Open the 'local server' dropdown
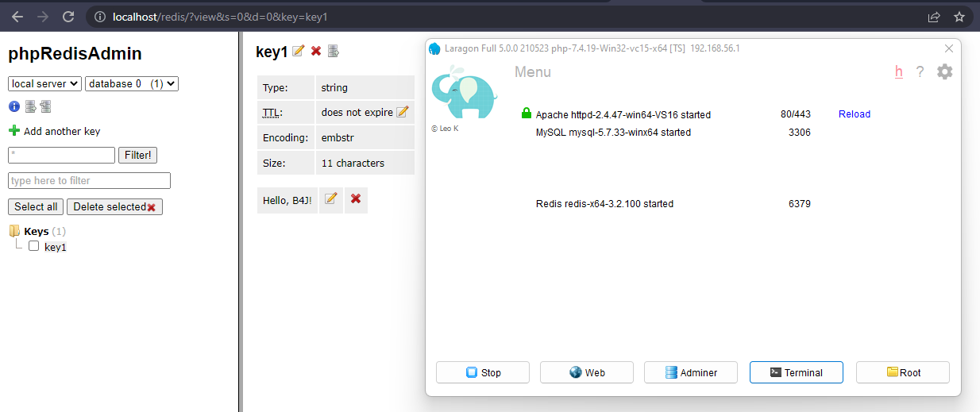Image resolution: width=980 pixels, height=412 pixels. point(44,83)
